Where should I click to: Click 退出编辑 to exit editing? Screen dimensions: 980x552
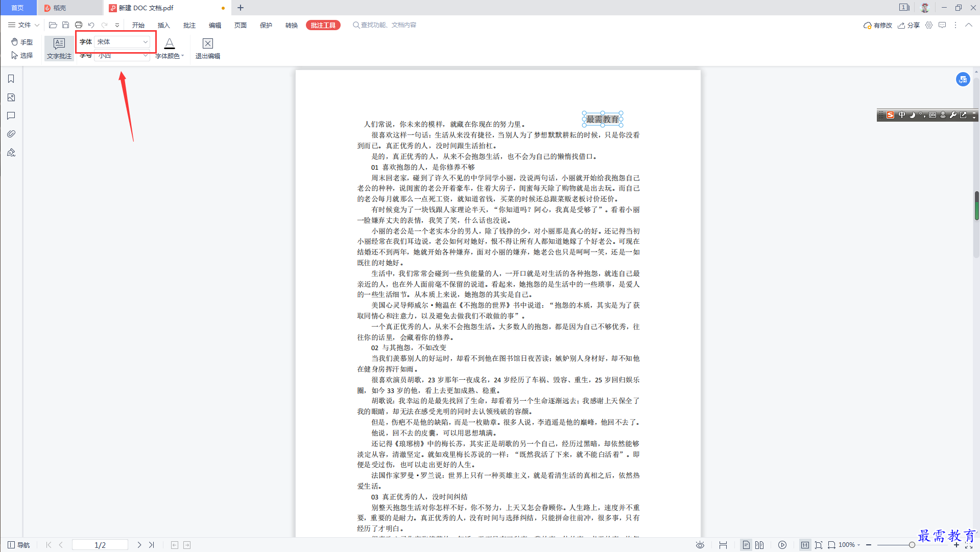point(207,49)
